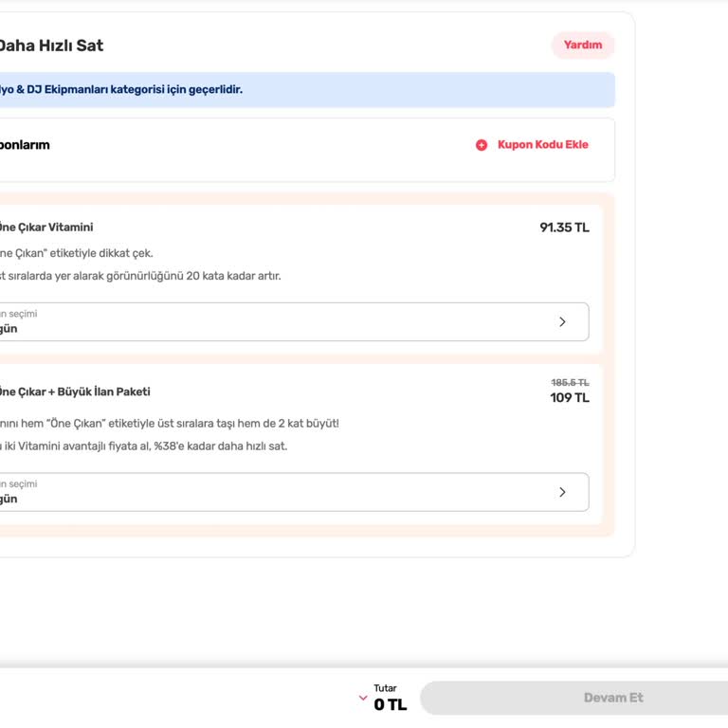
Task: Click the Devam Et button
Action: (574, 698)
